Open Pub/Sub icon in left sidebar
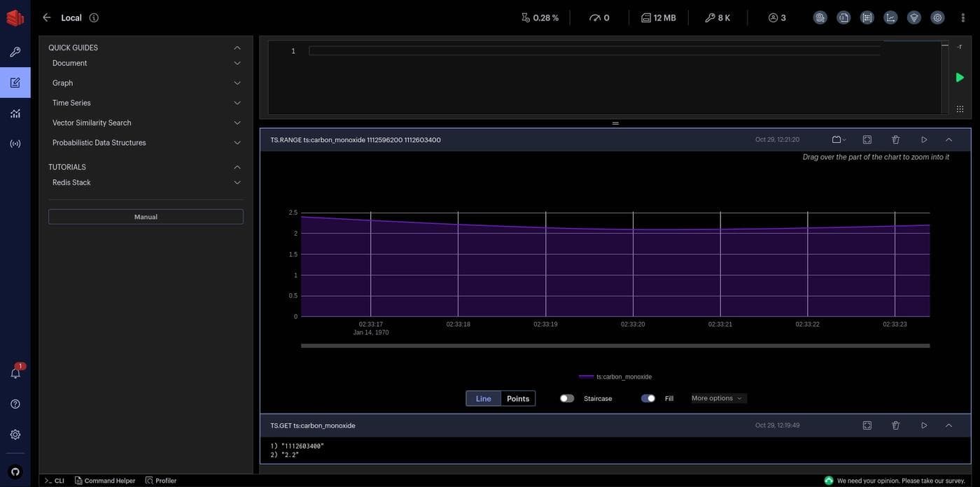 click(15, 143)
